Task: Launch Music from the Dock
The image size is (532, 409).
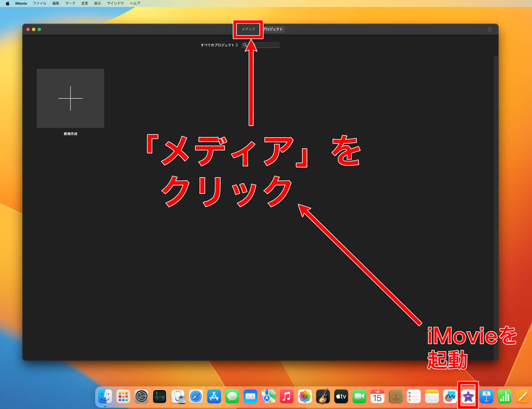Action: [287, 396]
